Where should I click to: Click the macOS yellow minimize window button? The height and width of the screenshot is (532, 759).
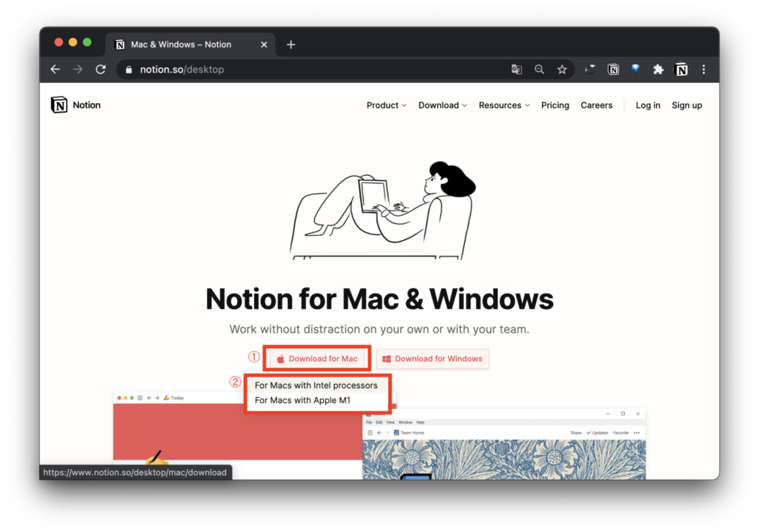[73, 42]
